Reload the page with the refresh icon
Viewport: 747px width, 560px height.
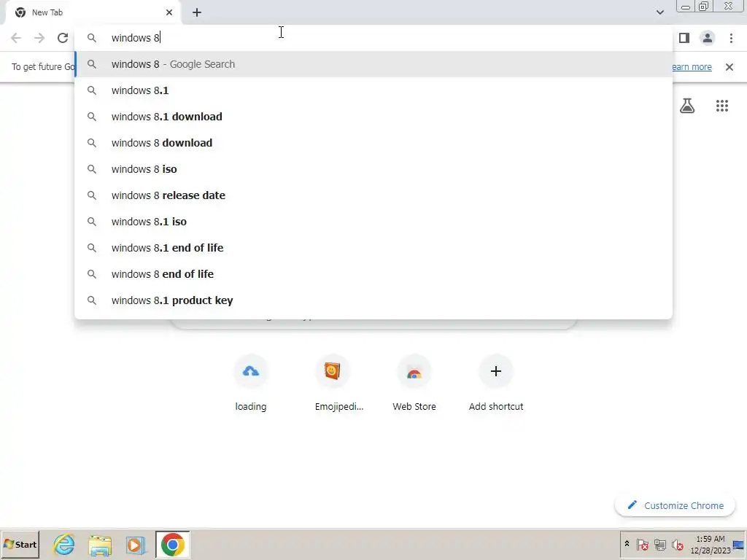pos(63,38)
